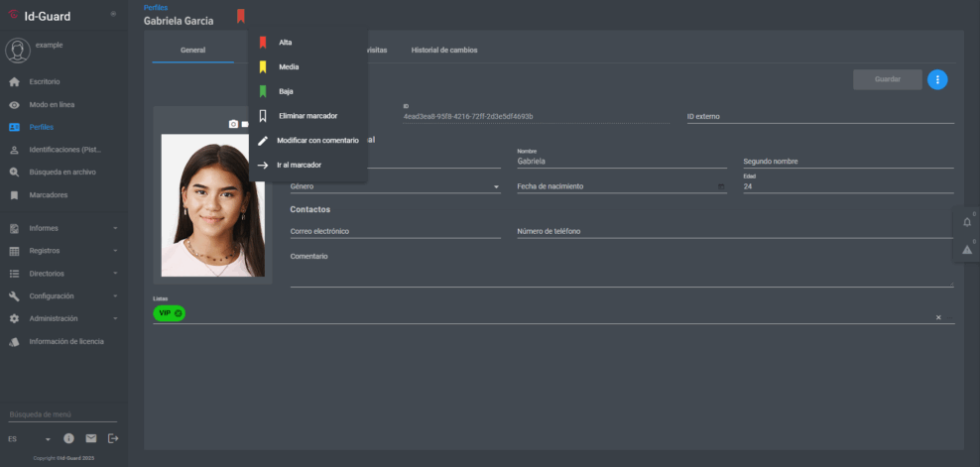980x467 pixels.
Task: Remove the VIP tag from Listas
Action: pos(179,313)
